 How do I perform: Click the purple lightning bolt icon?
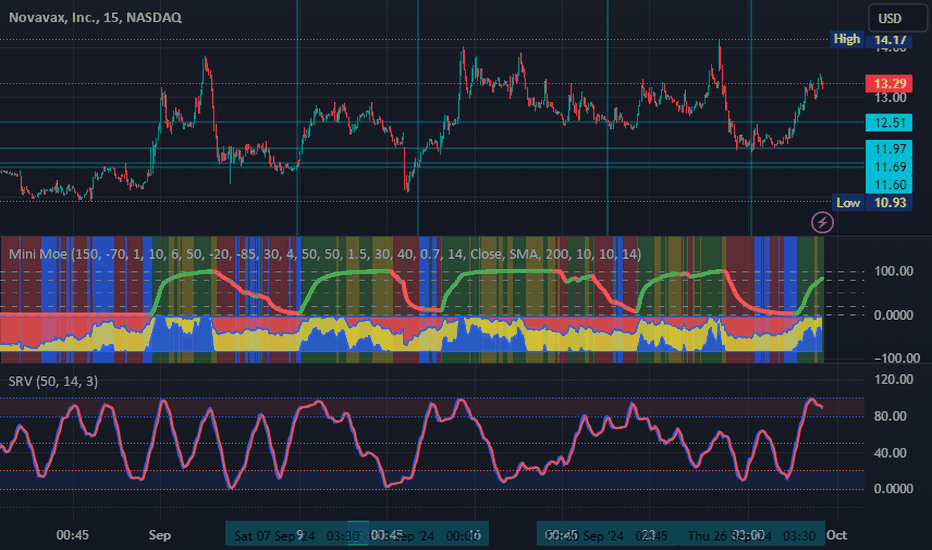point(823,222)
